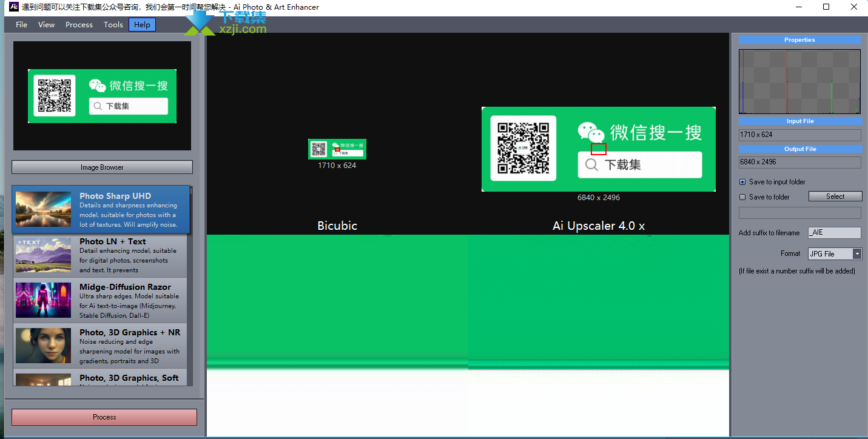Click the Select folder button
Image resolution: width=868 pixels, height=439 pixels.
pyautogui.click(x=835, y=196)
